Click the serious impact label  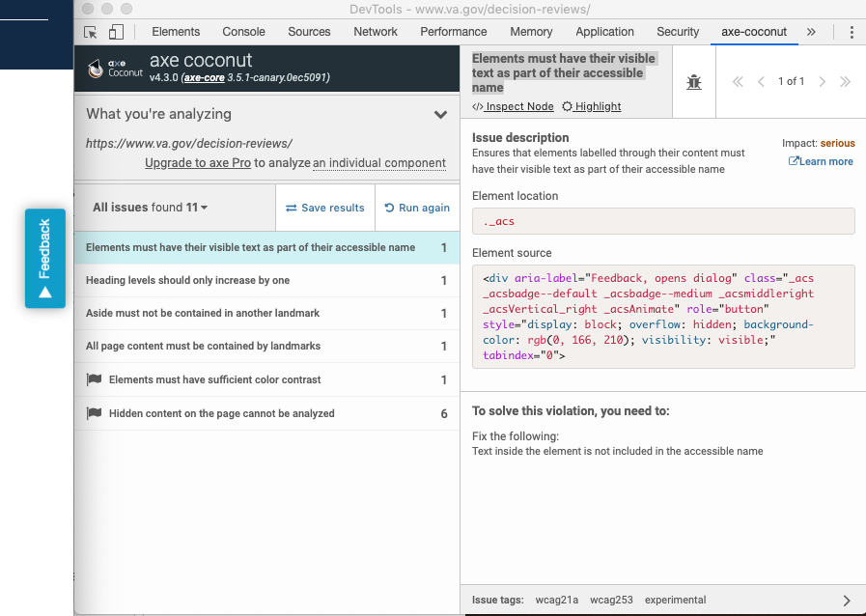coord(837,143)
